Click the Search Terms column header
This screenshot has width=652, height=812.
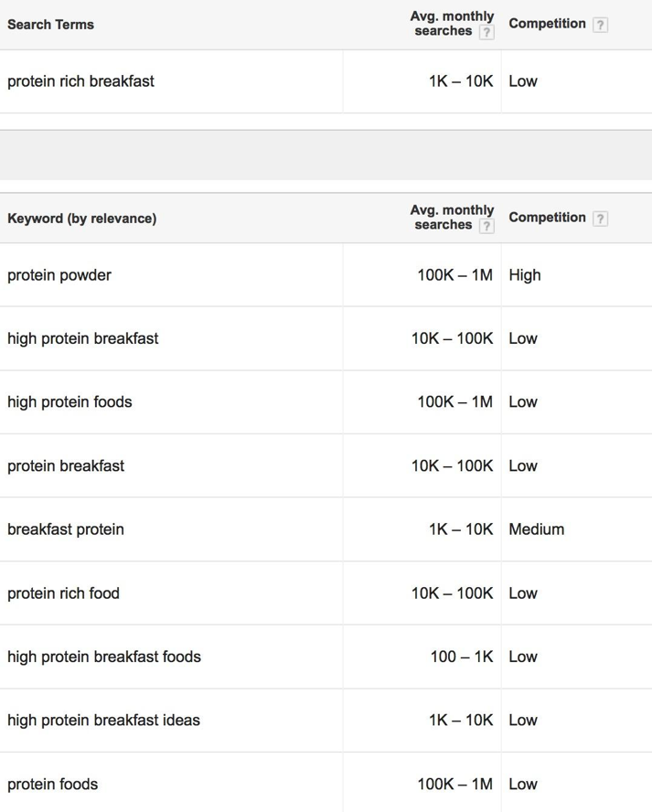tap(50, 25)
